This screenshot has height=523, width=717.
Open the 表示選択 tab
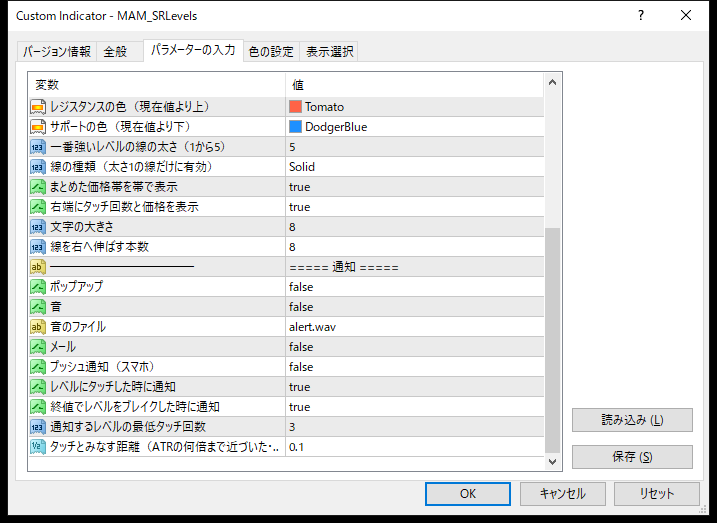(329, 52)
